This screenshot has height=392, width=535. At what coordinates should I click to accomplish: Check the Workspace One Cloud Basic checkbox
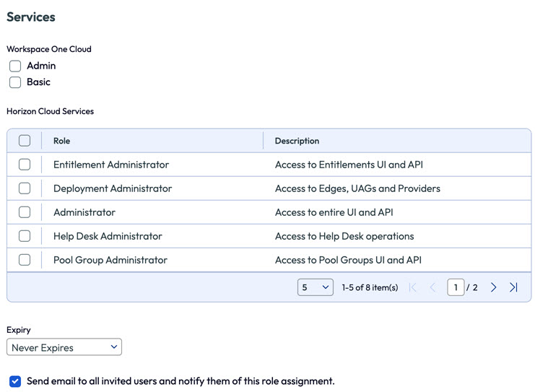(x=15, y=82)
